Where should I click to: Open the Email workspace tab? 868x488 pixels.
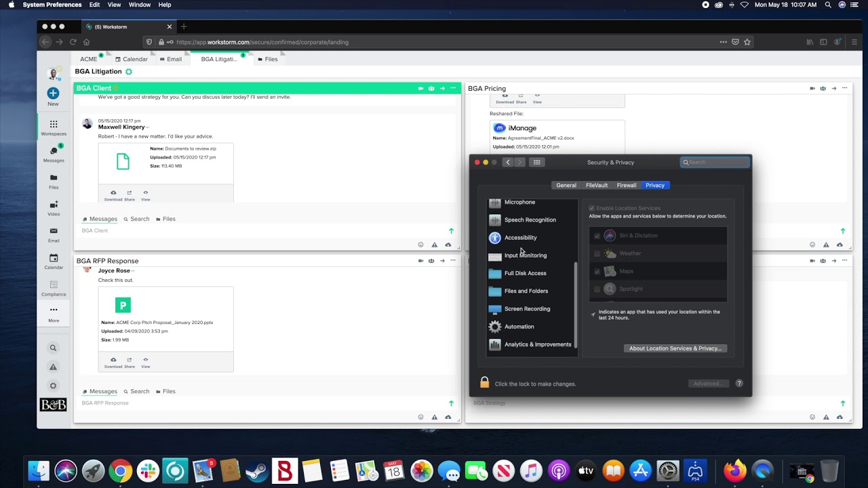[170, 59]
